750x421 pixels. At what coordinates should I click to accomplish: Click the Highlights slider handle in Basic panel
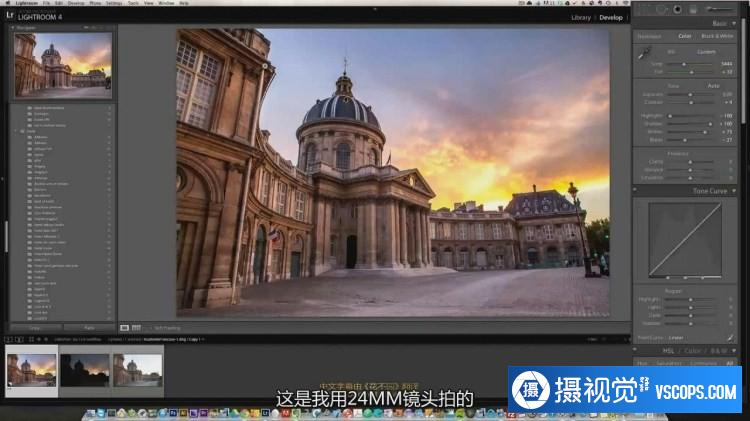point(670,116)
